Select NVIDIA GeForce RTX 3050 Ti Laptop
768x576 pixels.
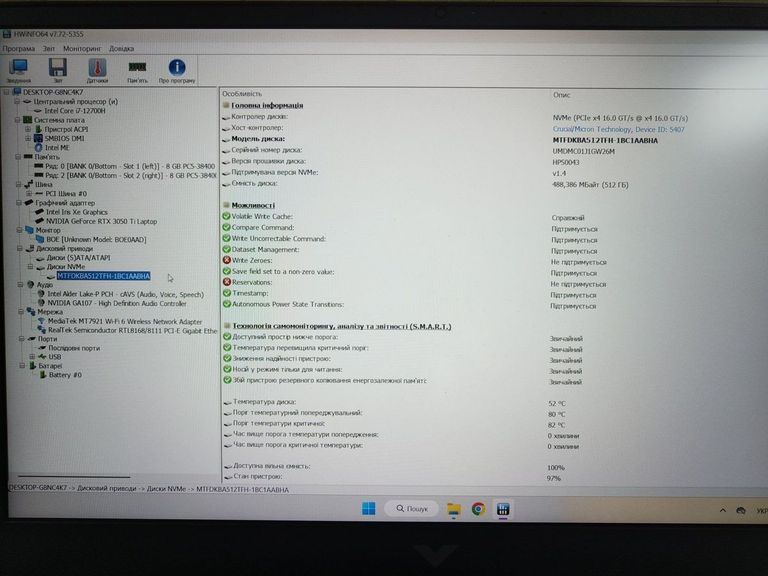pos(101,221)
